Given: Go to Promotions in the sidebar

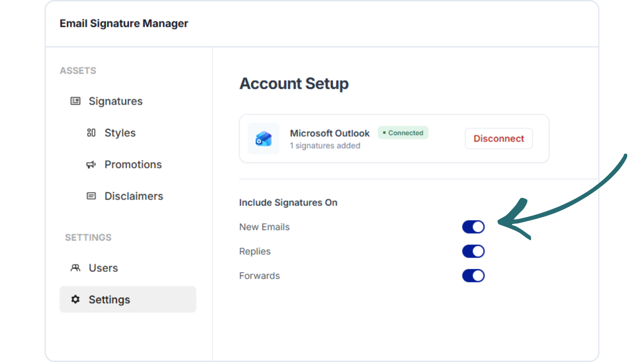Looking at the screenshot, I should 133,165.
